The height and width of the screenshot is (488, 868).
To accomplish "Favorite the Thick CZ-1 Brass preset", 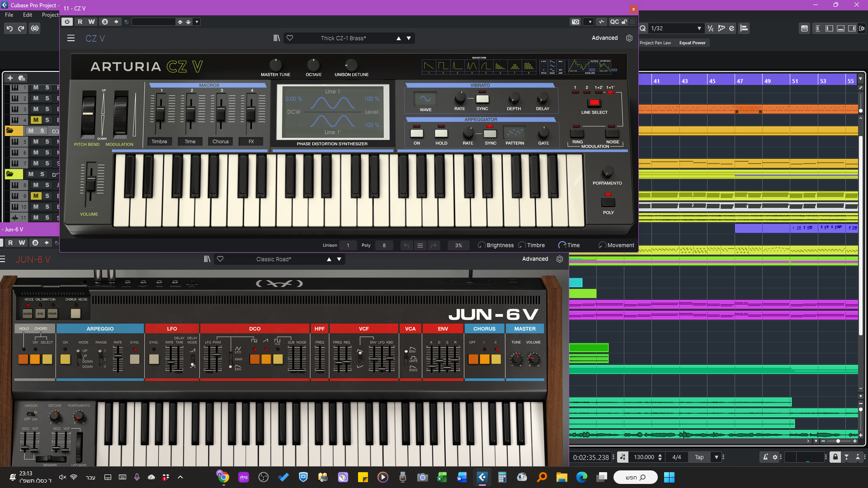I will click(x=290, y=38).
